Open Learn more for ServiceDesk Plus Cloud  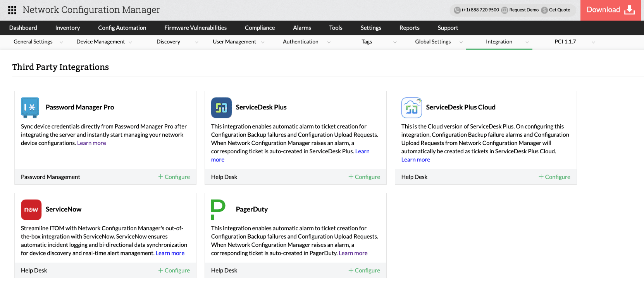pyautogui.click(x=416, y=160)
